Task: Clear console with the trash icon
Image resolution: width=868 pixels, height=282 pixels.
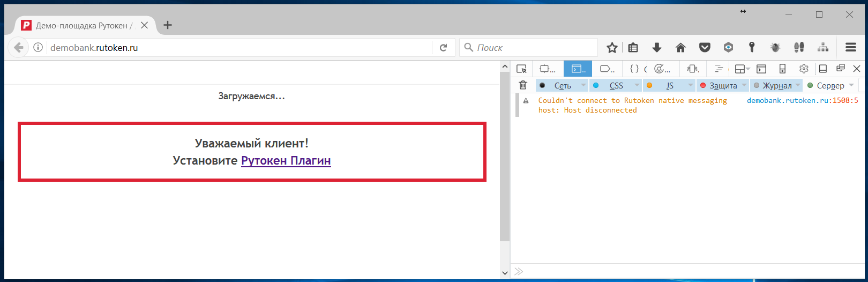Action: [523, 85]
